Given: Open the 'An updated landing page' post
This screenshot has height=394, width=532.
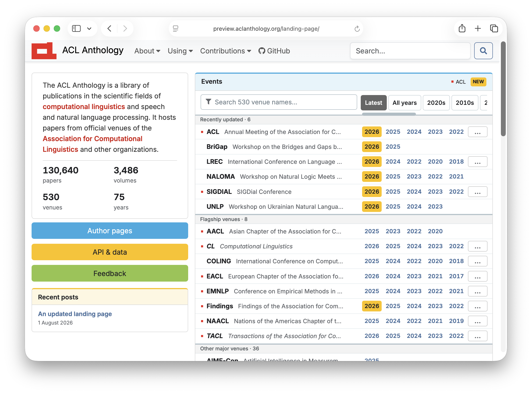Looking at the screenshot, I should [x=75, y=314].
